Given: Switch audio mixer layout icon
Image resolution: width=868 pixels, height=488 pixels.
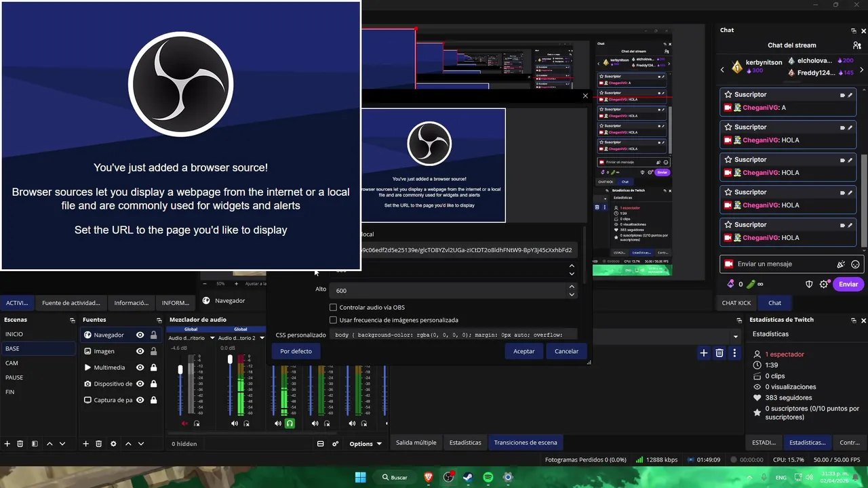Looking at the screenshot, I should click(x=320, y=444).
